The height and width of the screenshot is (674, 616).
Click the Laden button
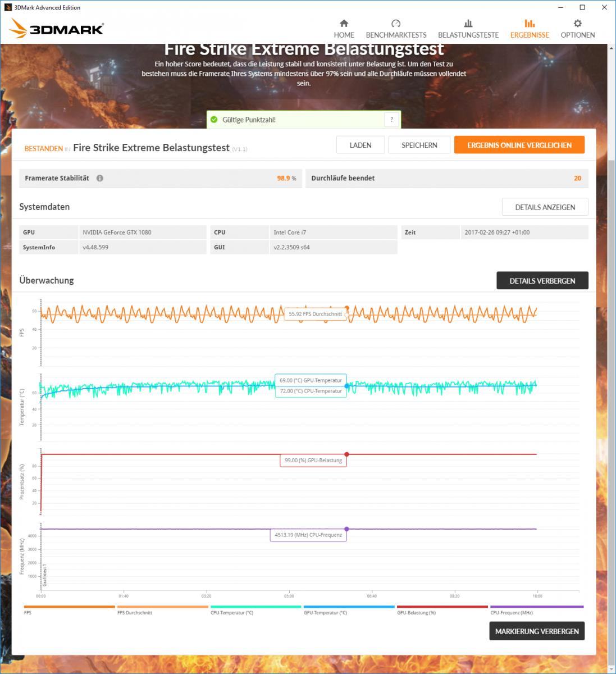pos(361,145)
